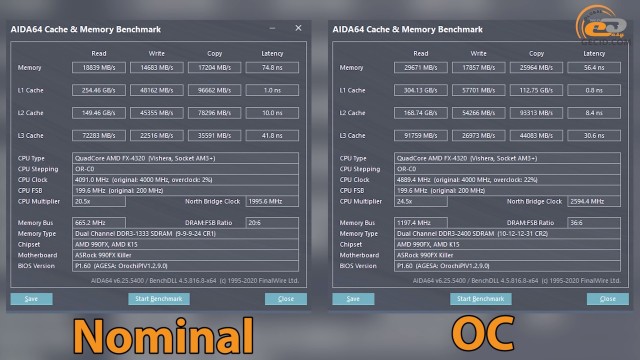Select L3 Cache Copy value 35591 MB/s
640x360 pixels.
(x=214, y=135)
